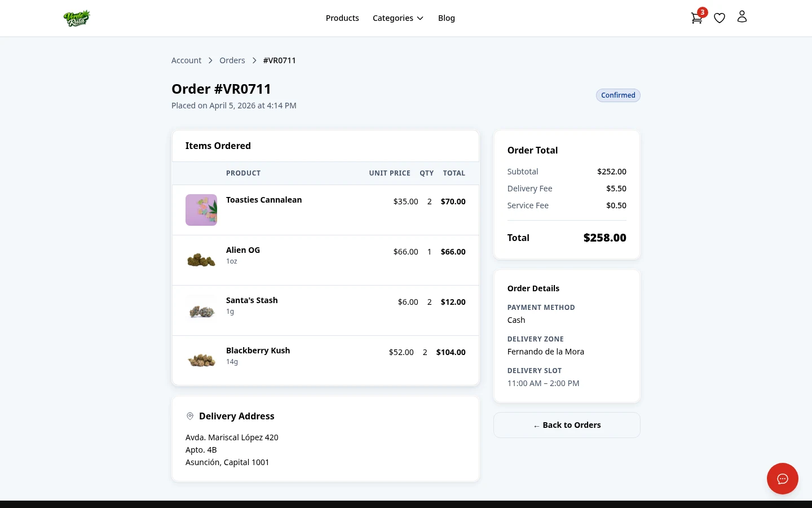Open the shopping cart icon
The height and width of the screenshot is (508, 812).
tap(696, 18)
